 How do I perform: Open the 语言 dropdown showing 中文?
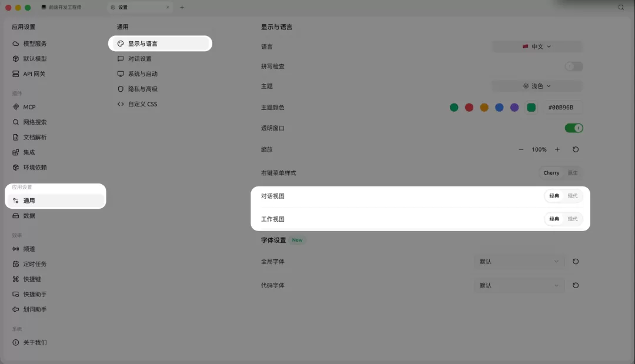(x=537, y=46)
